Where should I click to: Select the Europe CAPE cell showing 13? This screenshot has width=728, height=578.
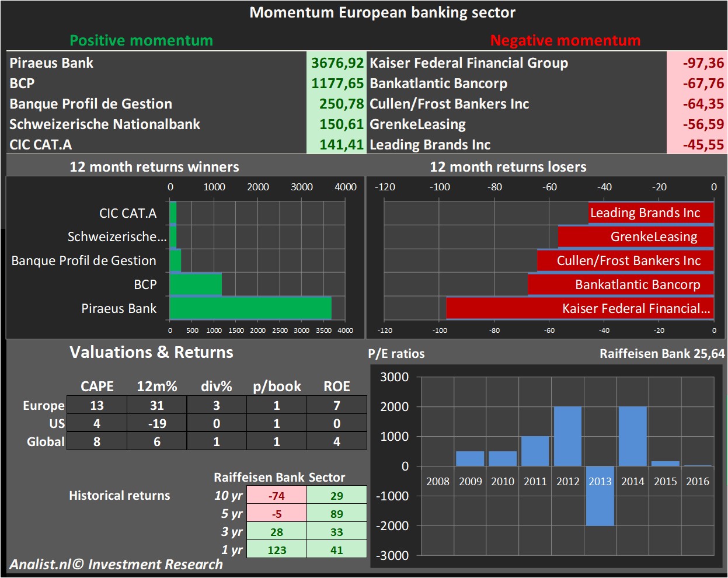[x=97, y=405]
